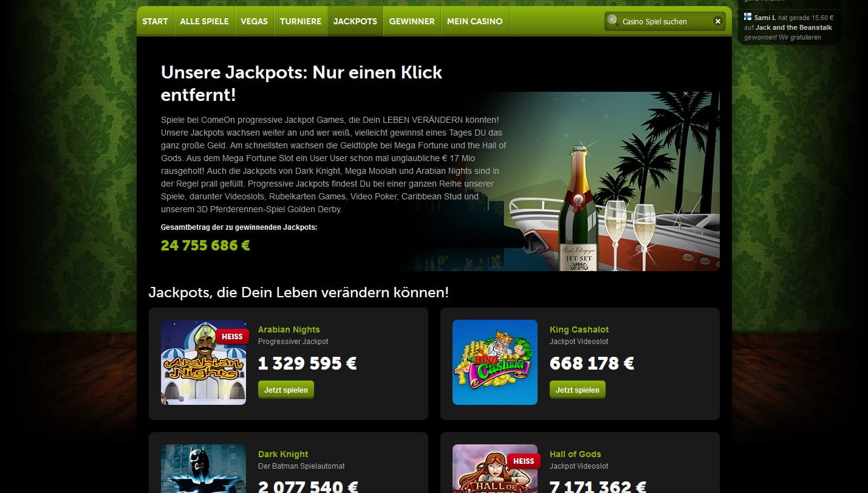
Task: Open the Arabian Nights game thumbnail
Action: click(x=203, y=362)
